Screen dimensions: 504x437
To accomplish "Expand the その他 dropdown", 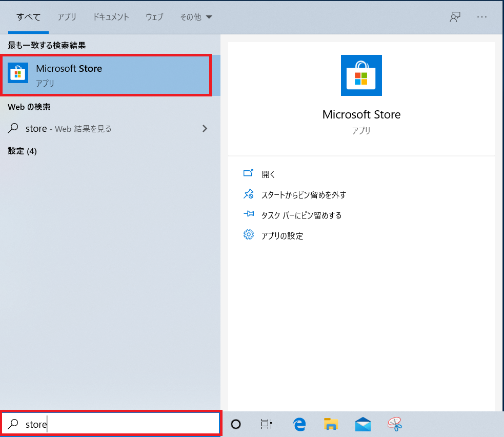I will [x=196, y=17].
